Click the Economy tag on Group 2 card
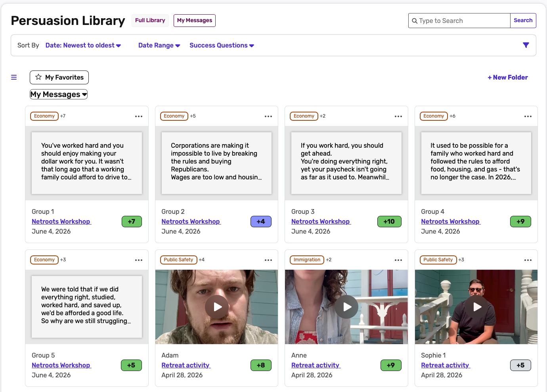 tap(174, 116)
